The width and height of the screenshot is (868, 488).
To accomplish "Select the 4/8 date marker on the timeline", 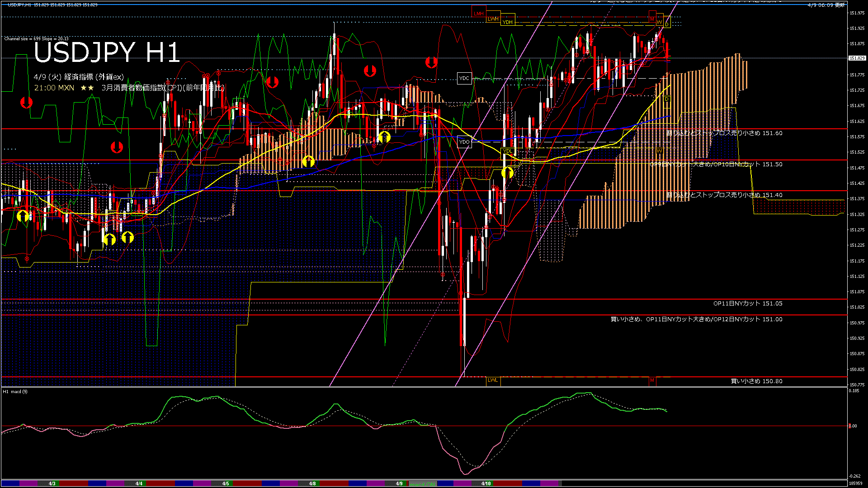I will pyautogui.click(x=312, y=483).
